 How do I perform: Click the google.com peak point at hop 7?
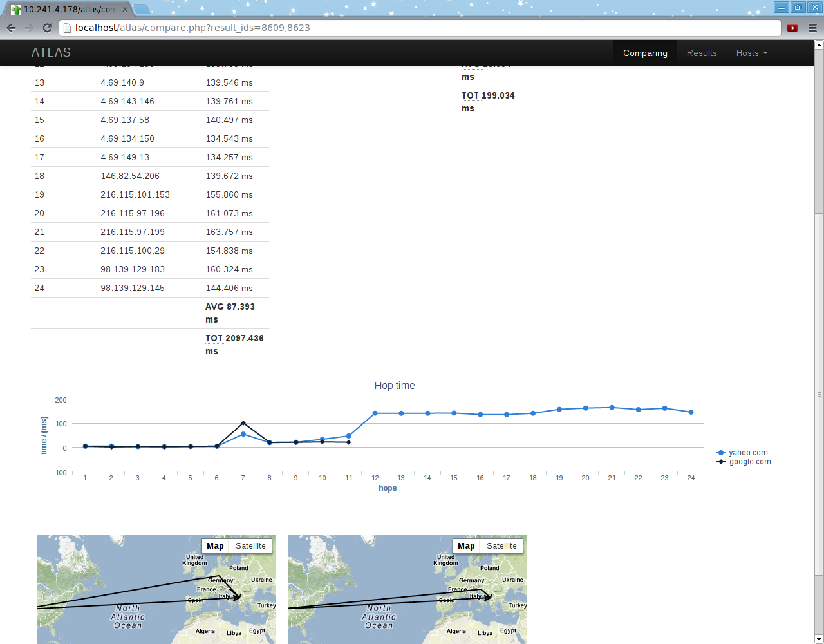[243, 423]
